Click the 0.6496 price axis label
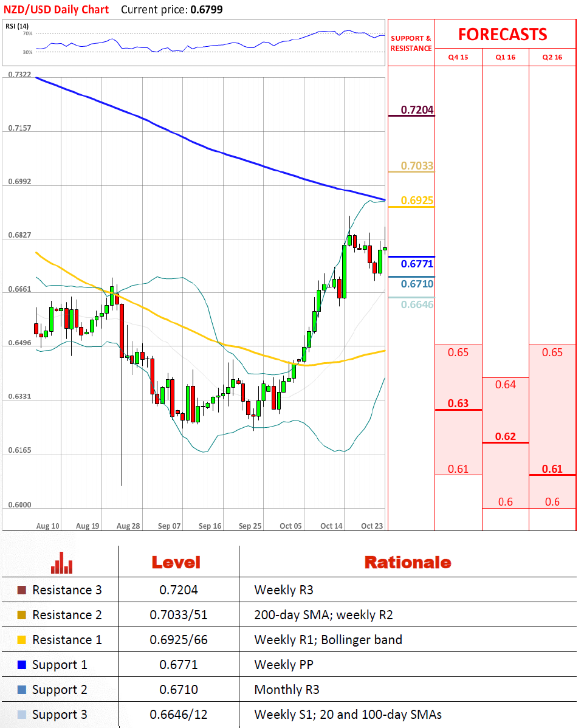The width and height of the screenshot is (584, 728). (20, 343)
